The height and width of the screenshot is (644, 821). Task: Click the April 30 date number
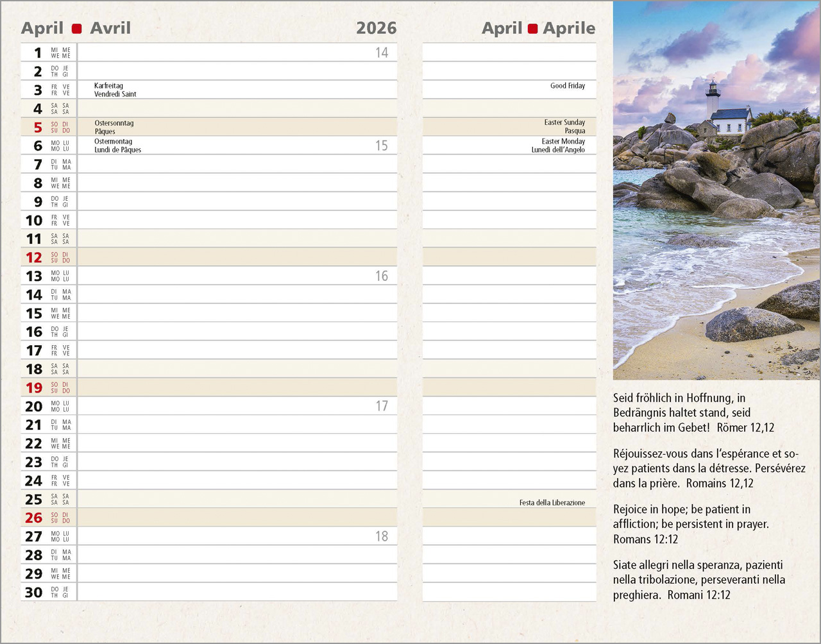[x=34, y=592]
